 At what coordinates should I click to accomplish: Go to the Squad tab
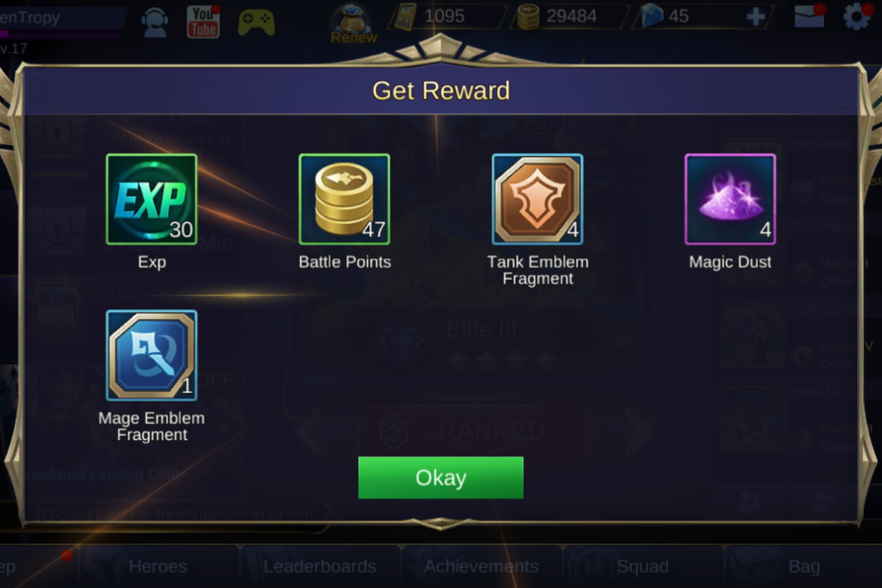643,566
